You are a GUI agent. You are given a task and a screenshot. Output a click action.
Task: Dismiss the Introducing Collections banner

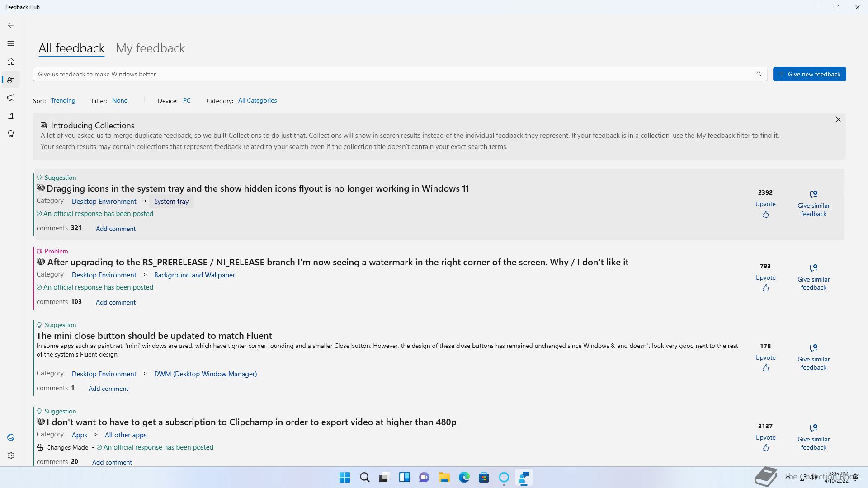point(838,119)
